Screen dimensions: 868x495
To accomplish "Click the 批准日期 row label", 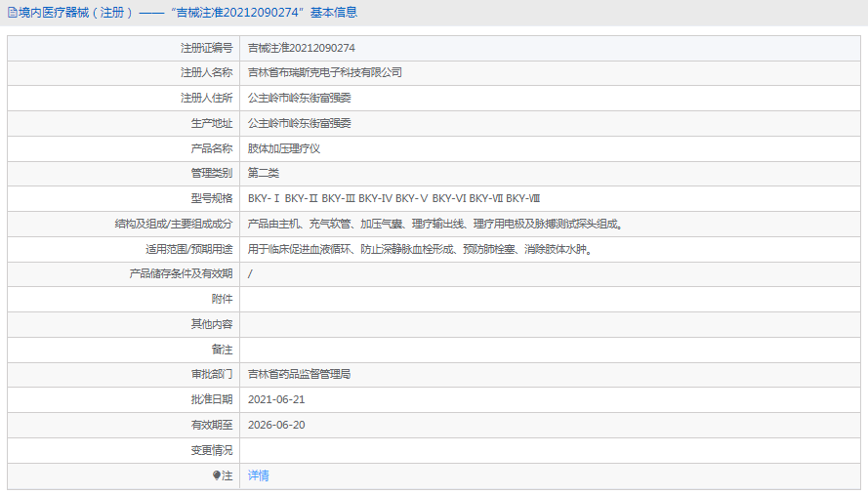I will [x=212, y=399].
